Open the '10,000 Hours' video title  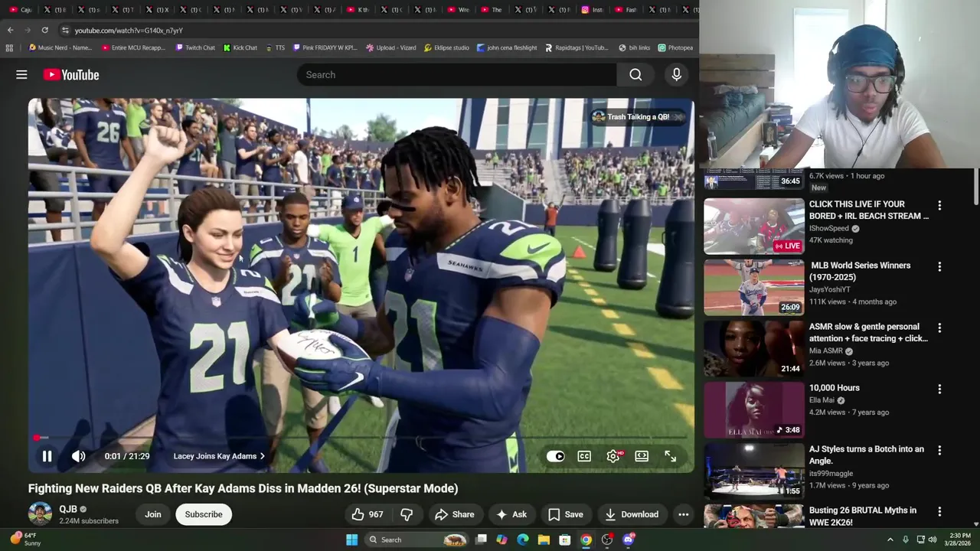pyautogui.click(x=834, y=388)
